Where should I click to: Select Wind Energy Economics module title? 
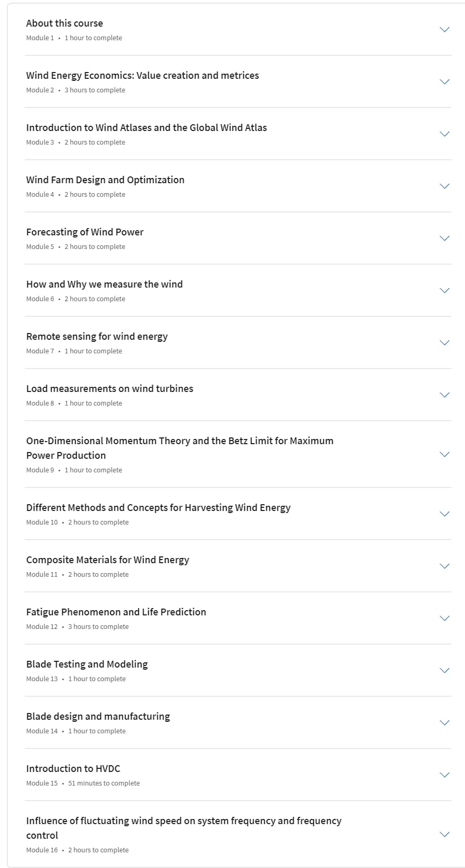coord(143,75)
